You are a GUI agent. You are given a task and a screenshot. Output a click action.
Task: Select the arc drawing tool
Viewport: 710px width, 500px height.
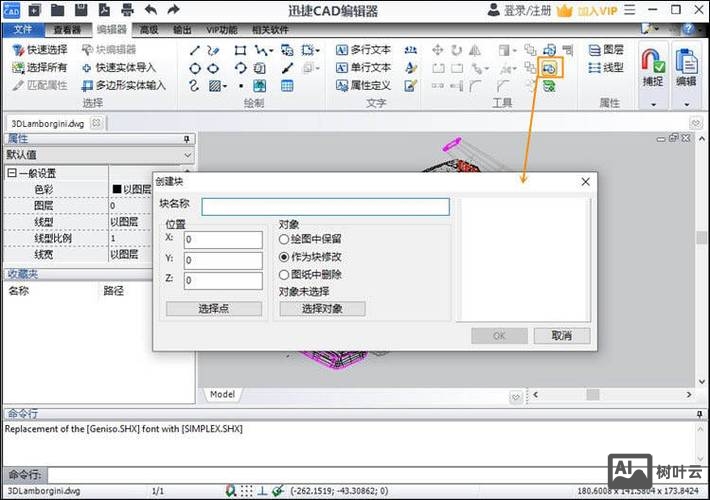[240, 68]
